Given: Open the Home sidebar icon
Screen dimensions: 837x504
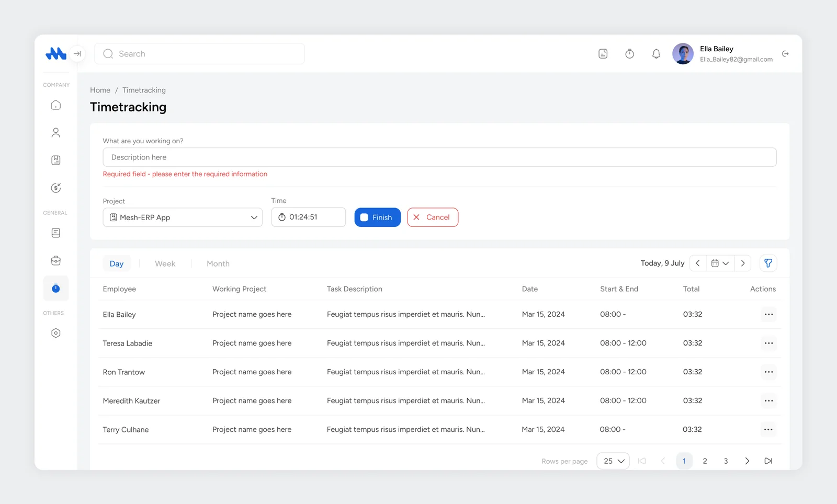Looking at the screenshot, I should 56,105.
